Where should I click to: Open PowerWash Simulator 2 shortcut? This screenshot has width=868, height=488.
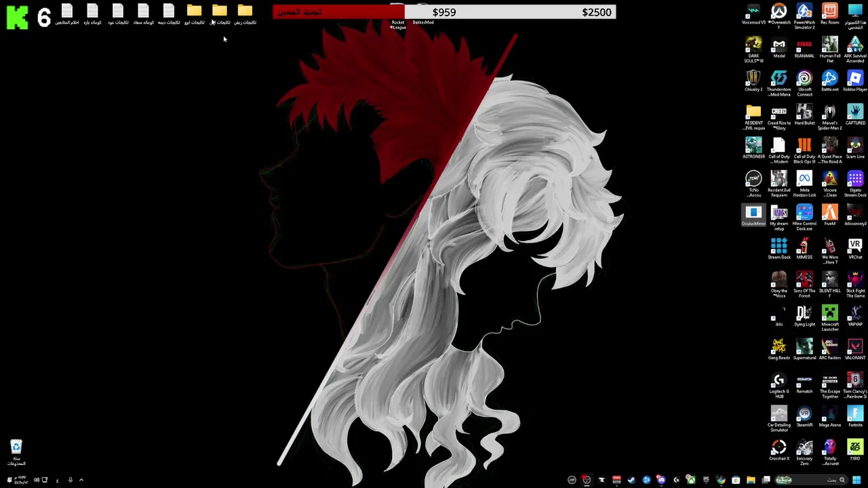point(804,16)
